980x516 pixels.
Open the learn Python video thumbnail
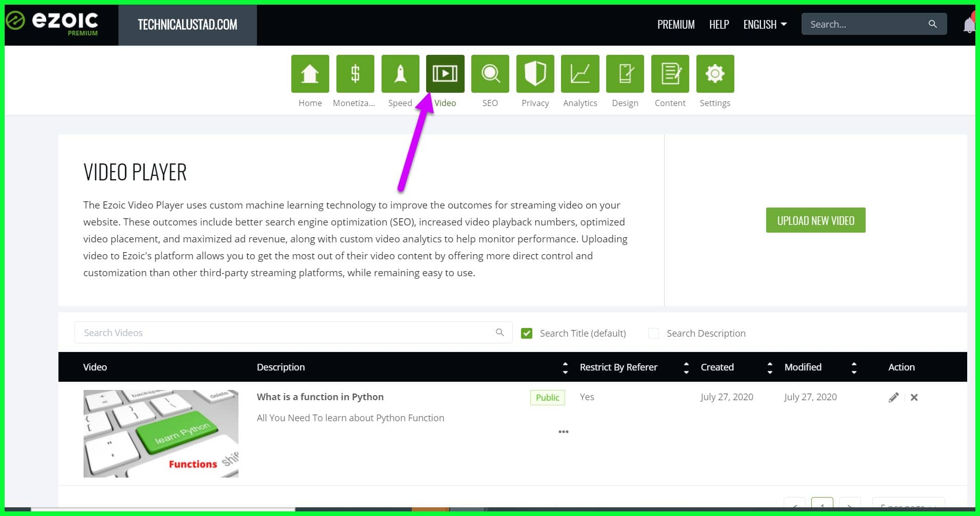(161, 434)
